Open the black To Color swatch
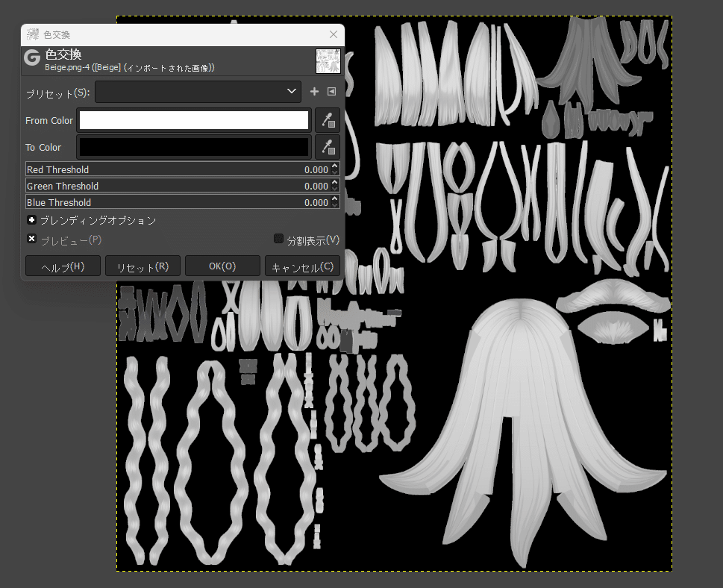 (x=194, y=147)
